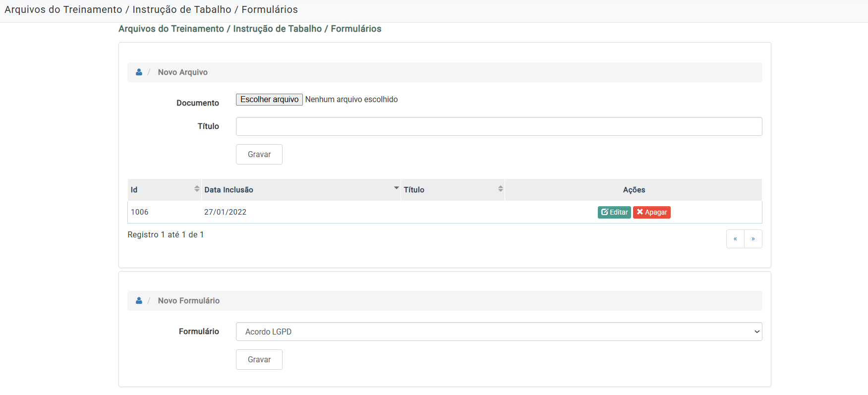
Task: Click the 27/01/2022 date cell
Action: point(225,212)
